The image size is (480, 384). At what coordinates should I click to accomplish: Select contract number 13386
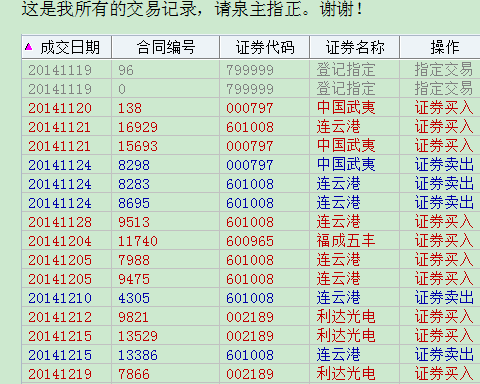click(x=138, y=355)
